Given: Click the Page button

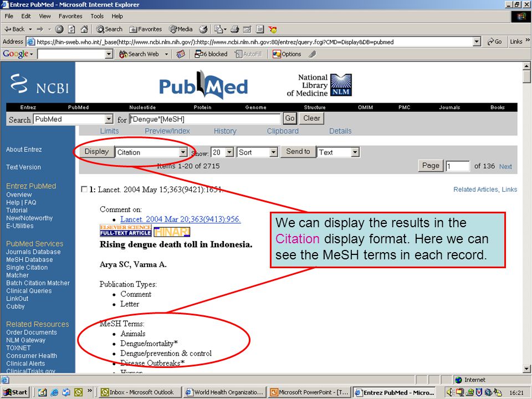Looking at the screenshot, I should click(x=431, y=166).
